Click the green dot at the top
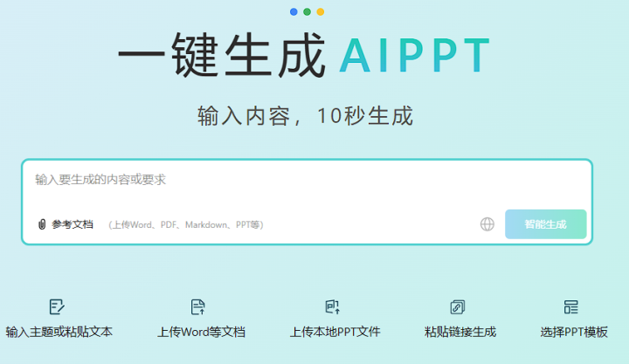 (x=307, y=12)
